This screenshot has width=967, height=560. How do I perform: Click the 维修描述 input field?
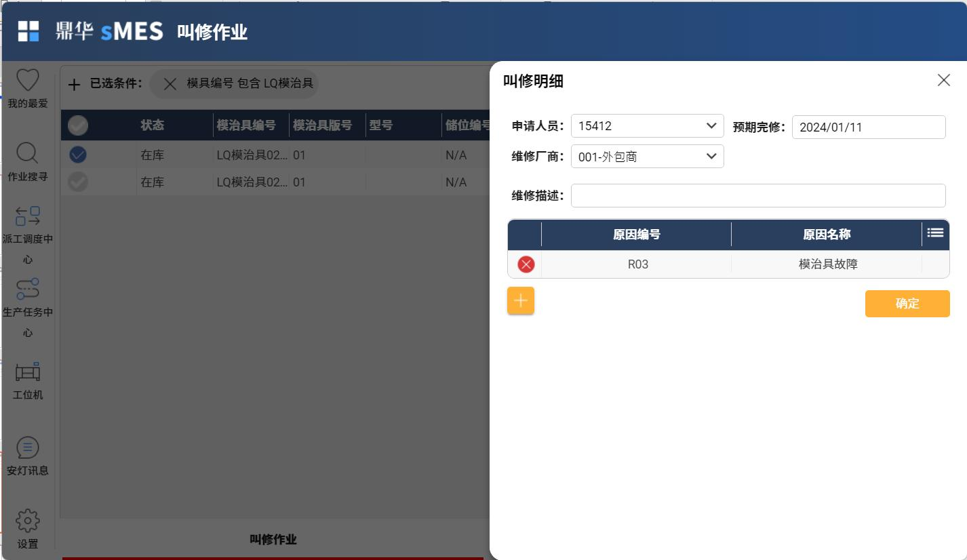pos(758,195)
